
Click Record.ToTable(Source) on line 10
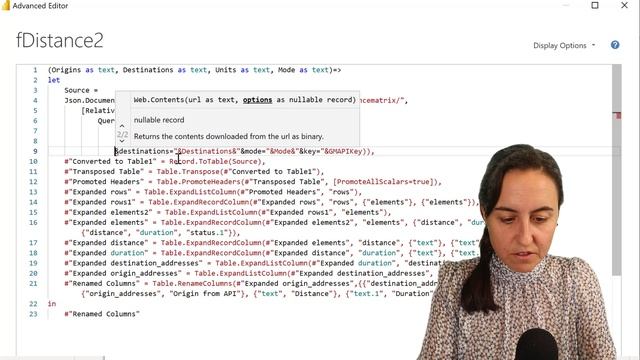(215, 162)
